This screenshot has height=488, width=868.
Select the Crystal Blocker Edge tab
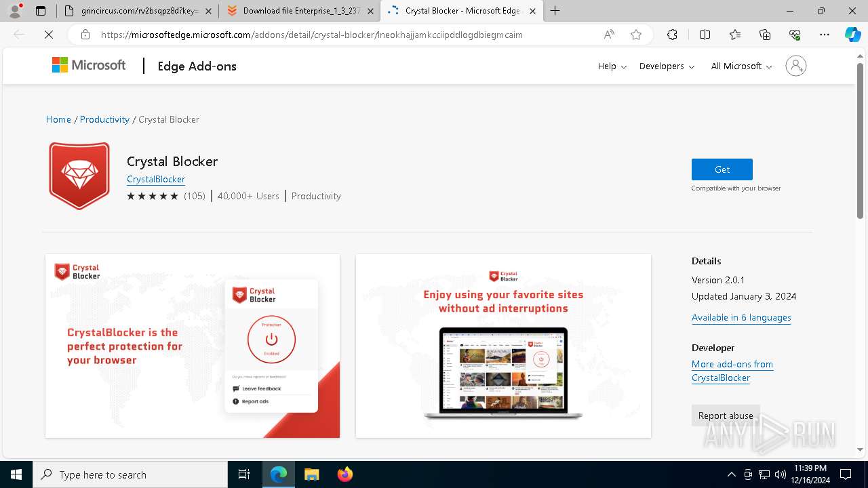[461, 11]
